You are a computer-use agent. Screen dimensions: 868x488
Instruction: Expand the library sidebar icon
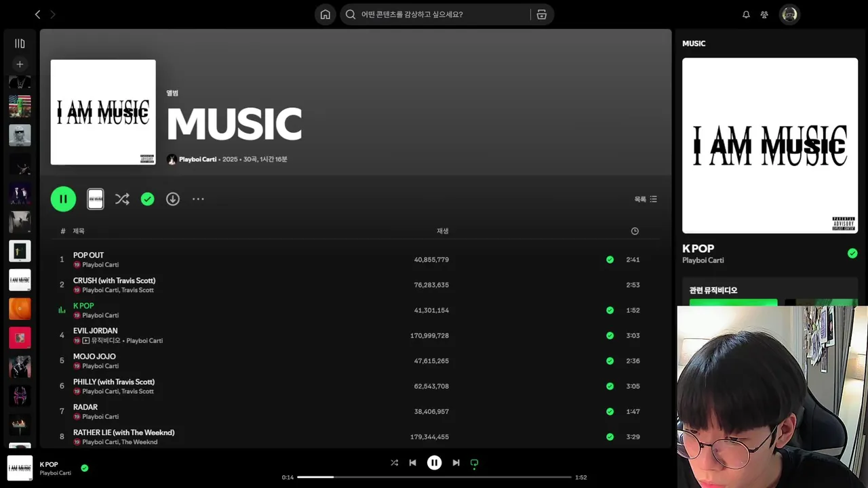tap(20, 43)
